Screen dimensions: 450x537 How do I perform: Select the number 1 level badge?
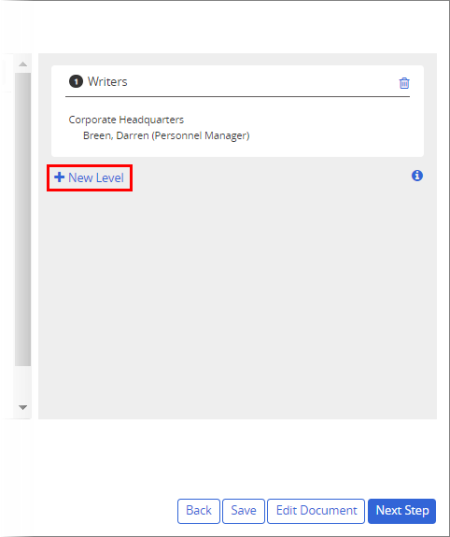point(76,82)
